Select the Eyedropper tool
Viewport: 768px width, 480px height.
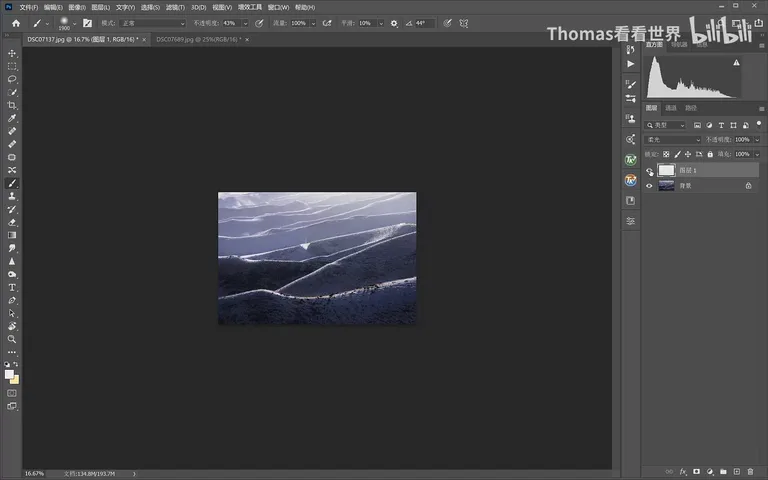pos(12,118)
